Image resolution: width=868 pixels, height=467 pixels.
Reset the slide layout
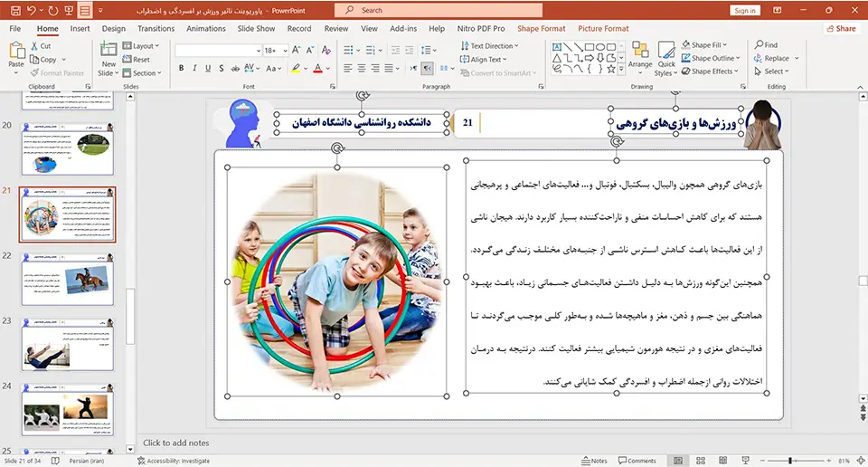[137, 59]
